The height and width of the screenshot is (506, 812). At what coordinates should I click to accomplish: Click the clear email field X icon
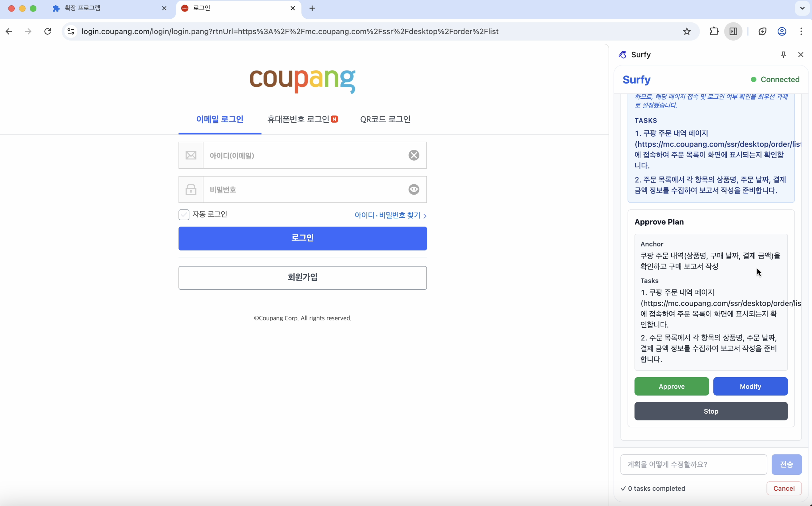pos(414,155)
